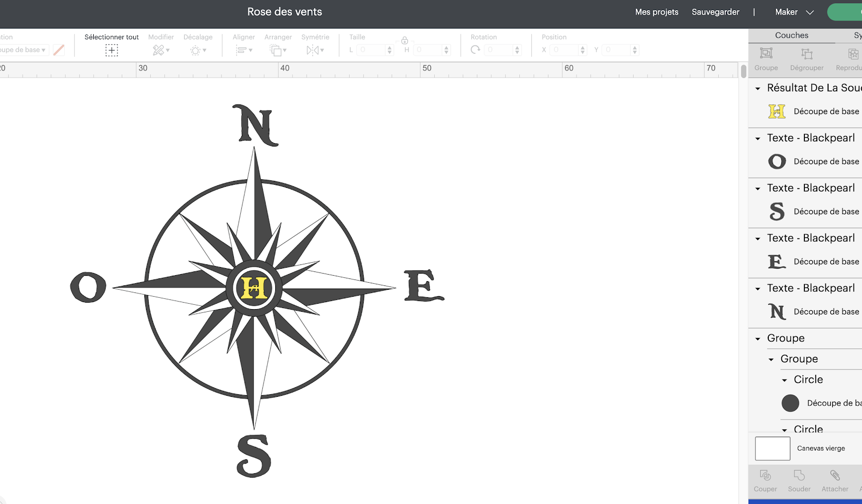
Task: Click the Canevas vierge label
Action: coord(821,449)
